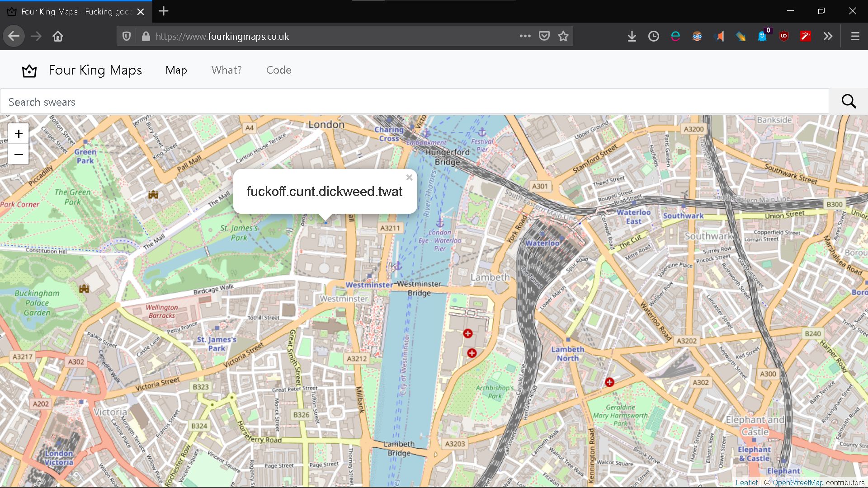868x488 pixels.
Task: Toggle the tracking protection shield icon
Action: coord(127,36)
